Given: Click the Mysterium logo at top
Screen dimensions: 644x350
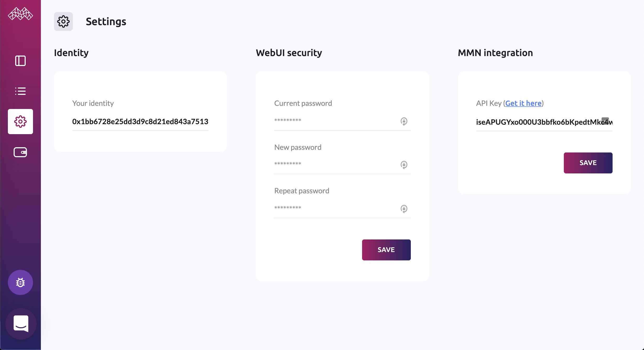Looking at the screenshot, I should pos(20,14).
